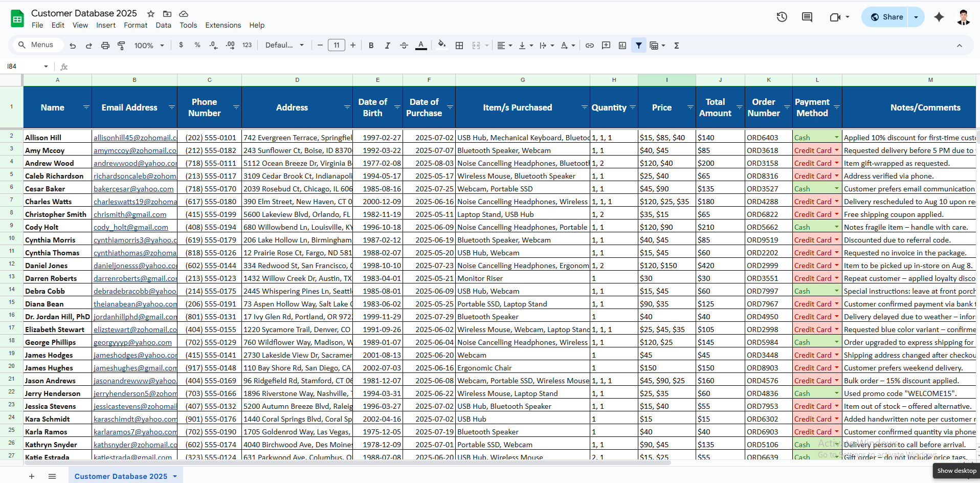The image size is (980, 483).
Task: Click the Insert comment icon
Action: (606, 45)
